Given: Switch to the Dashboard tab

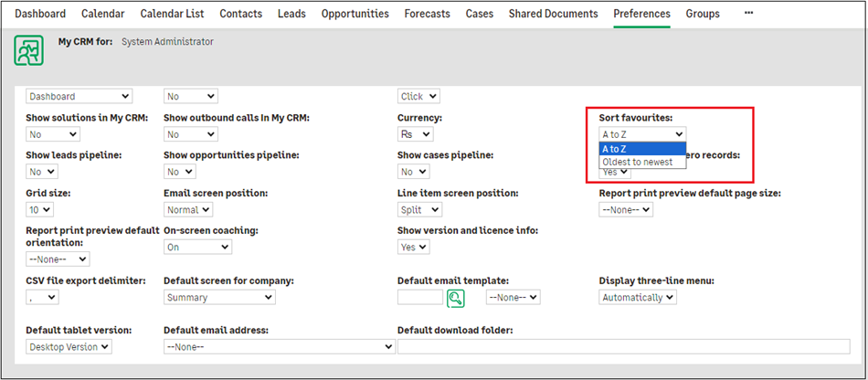Looking at the screenshot, I should [x=40, y=14].
